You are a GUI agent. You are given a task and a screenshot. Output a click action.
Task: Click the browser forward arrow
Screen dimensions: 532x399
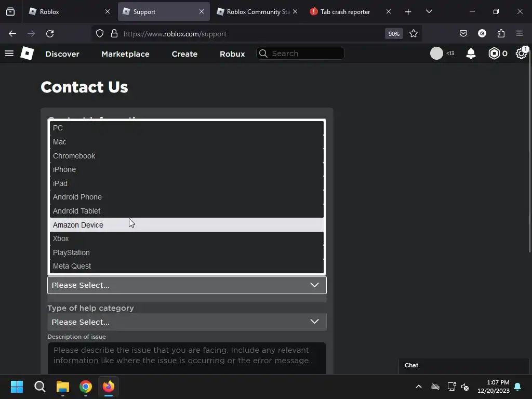[x=31, y=34]
